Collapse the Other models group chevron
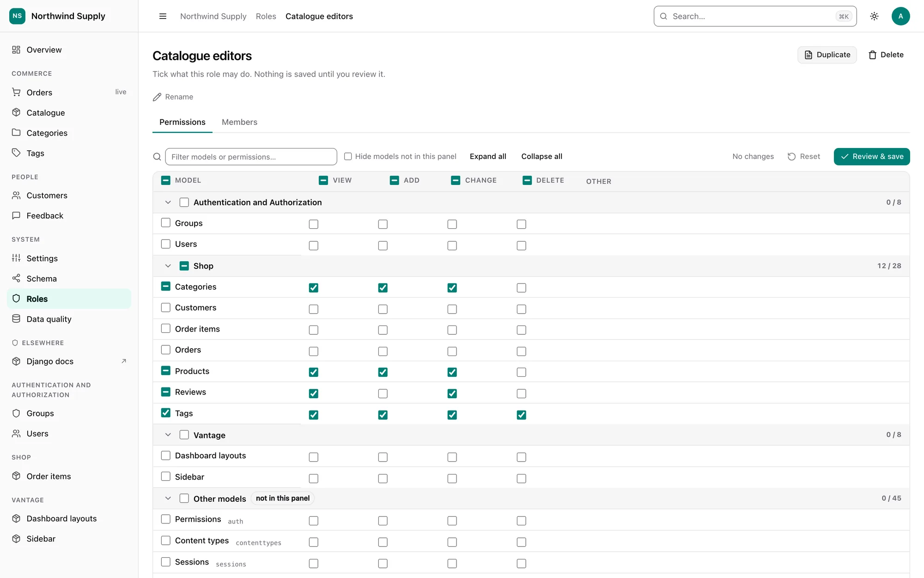This screenshot has width=924, height=578. tap(168, 498)
